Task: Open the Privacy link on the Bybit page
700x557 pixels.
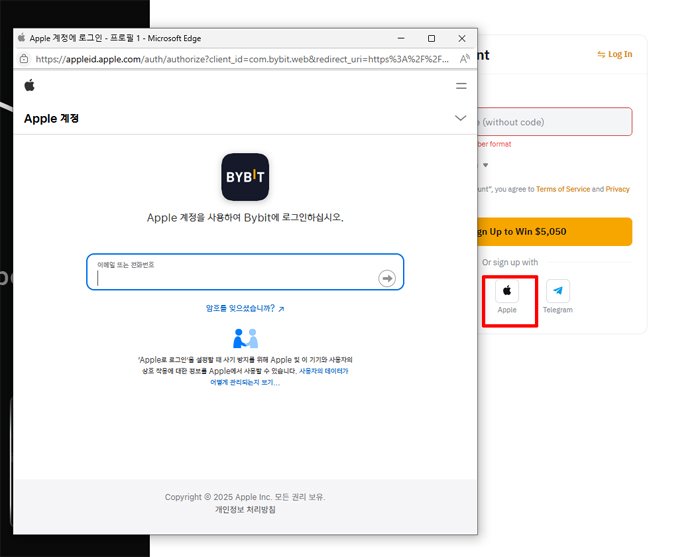Action: click(617, 189)
